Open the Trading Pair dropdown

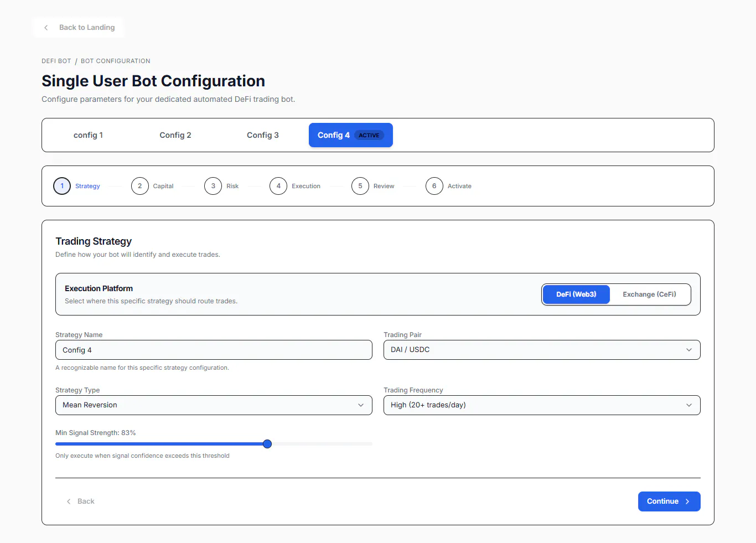tap(542, 350)
